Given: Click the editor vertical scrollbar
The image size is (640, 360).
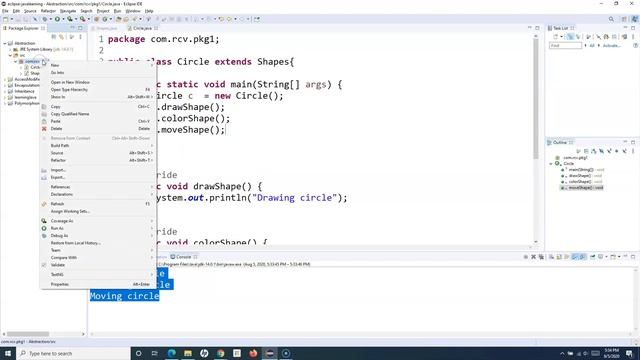Looking at the screenshot, I should click(536, 98).
